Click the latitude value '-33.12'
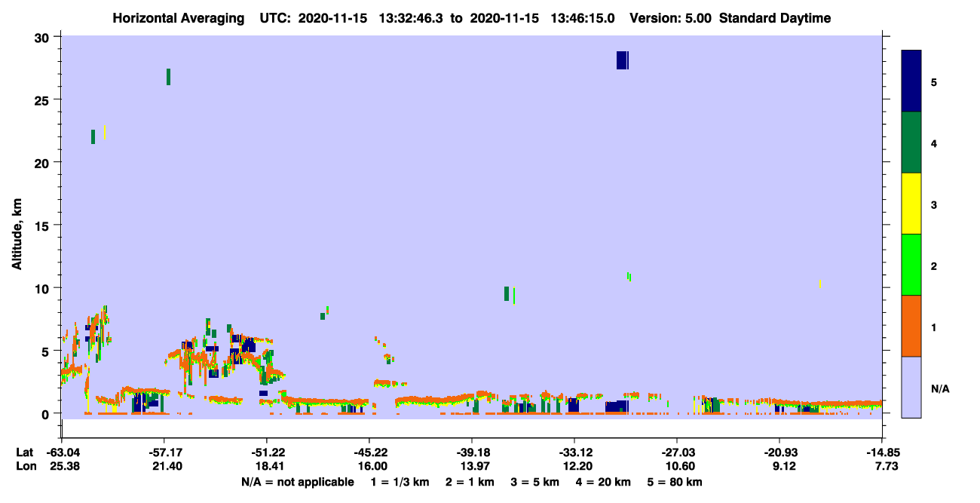Viewport: 980px width, 503px height. (x=574, y=452)
